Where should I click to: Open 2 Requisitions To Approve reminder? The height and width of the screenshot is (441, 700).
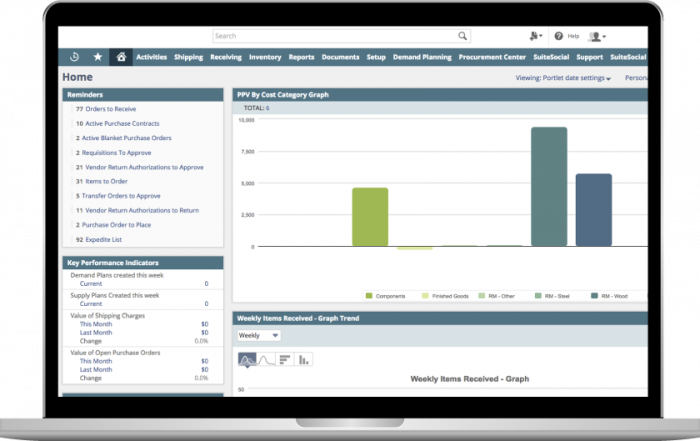(113, 153)
